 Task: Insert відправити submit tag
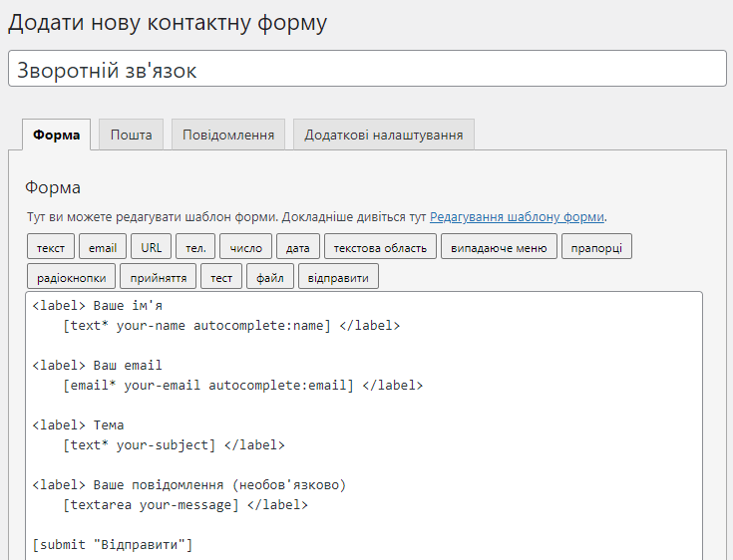(x=338, y=276)
